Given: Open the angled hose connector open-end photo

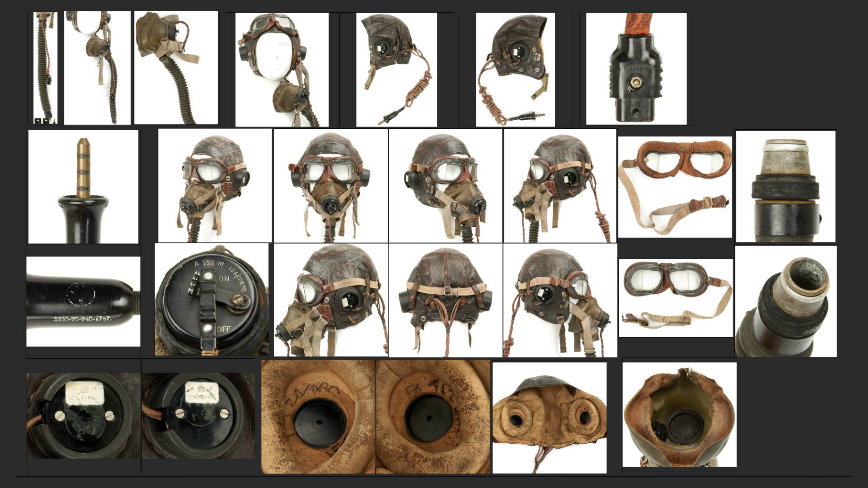Looking at the screenshot, I should click(785, 301).
